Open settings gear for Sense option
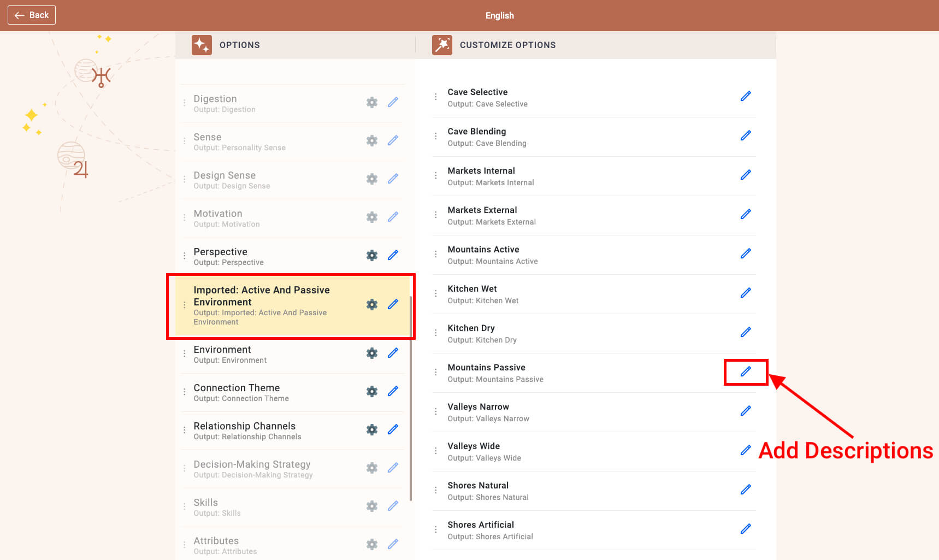Screen dimensions: 939x560 coord(372,140)
